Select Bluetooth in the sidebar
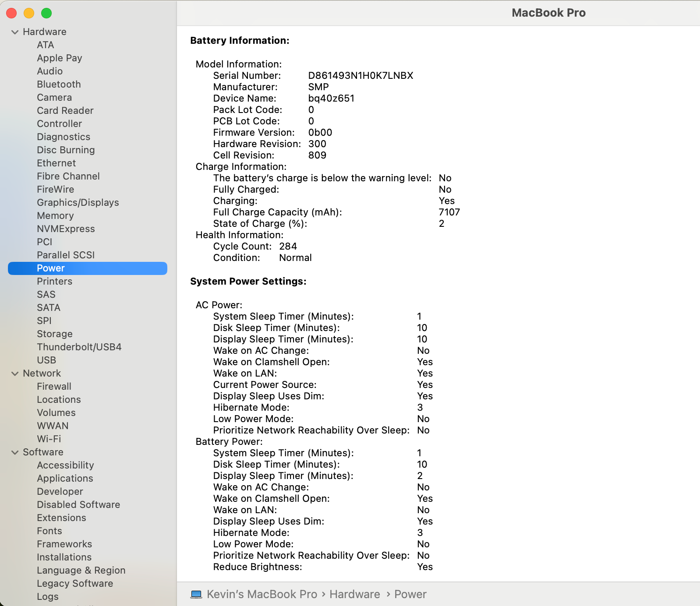Viewport: 700px width, 606px height. point(59,84)
